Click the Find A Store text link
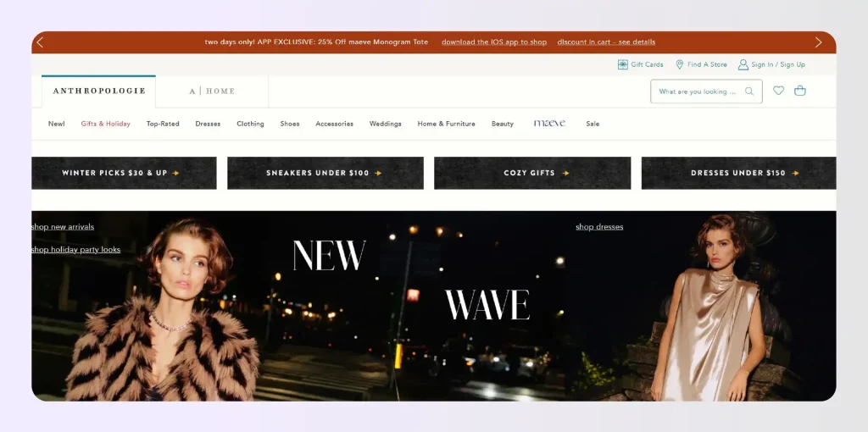The image size is (868, 432). [x=708, y=64]
